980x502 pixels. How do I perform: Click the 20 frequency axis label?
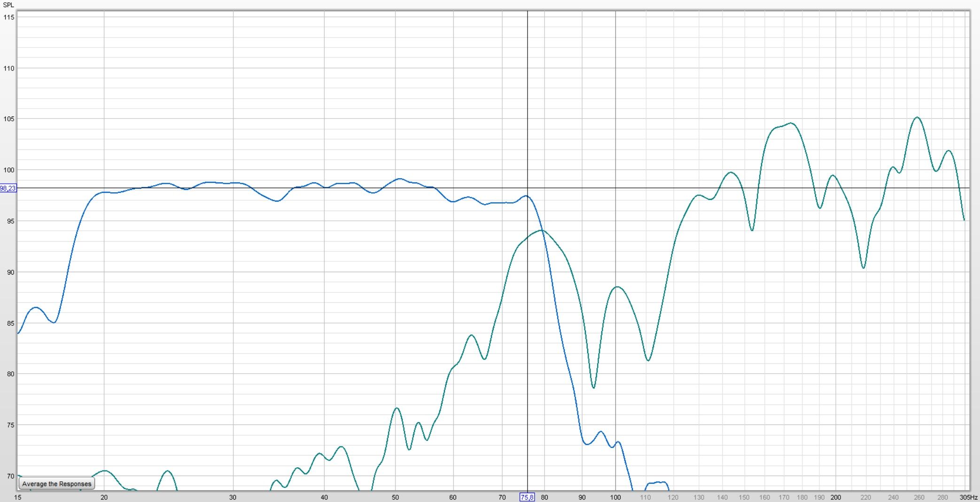[104, 497]
